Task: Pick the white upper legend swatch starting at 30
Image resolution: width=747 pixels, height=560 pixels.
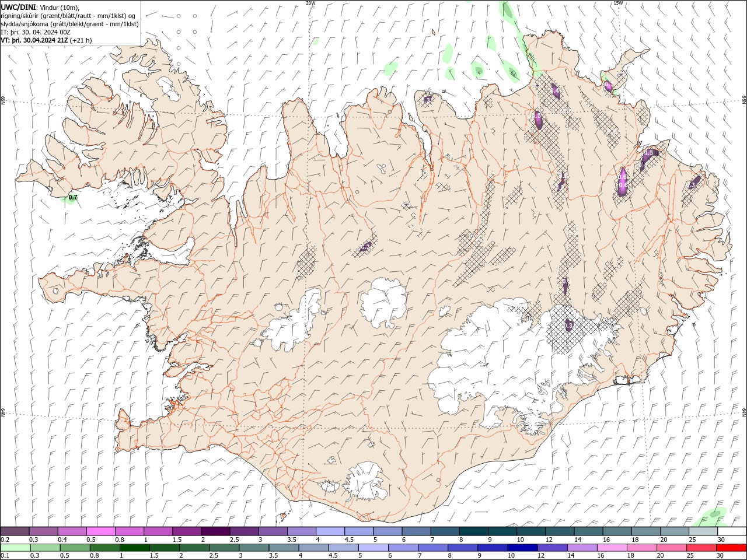Action: pyautogui.click(x=732, y=531)
